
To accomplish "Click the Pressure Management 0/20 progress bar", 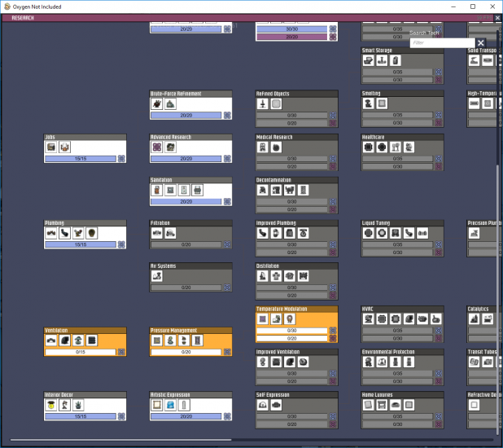I will [186, 352].
